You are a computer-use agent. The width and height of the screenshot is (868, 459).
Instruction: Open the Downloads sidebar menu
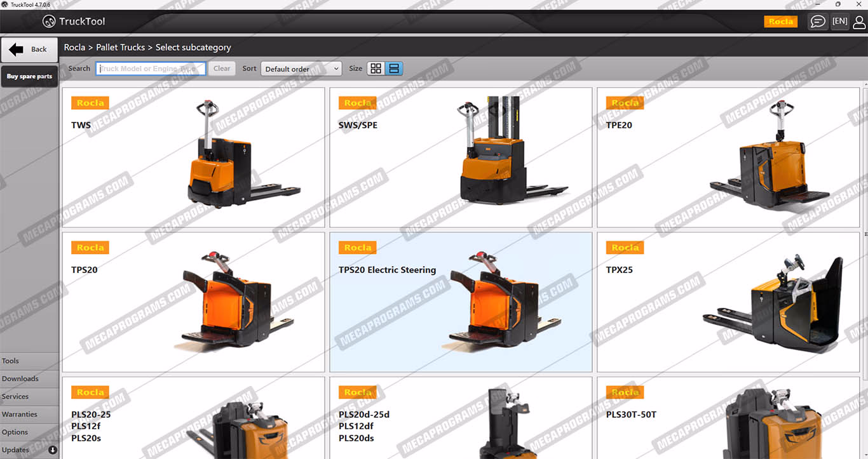pyautogui.click(x=29, y=378)
